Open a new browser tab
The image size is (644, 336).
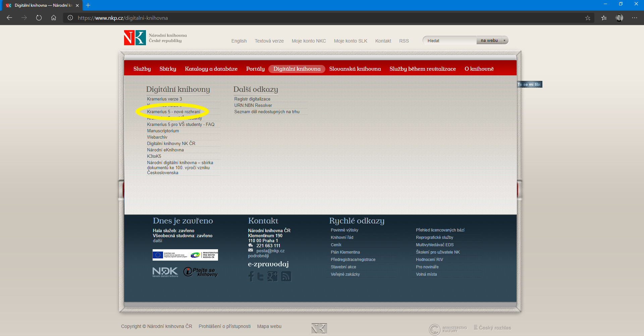(88, 5)
